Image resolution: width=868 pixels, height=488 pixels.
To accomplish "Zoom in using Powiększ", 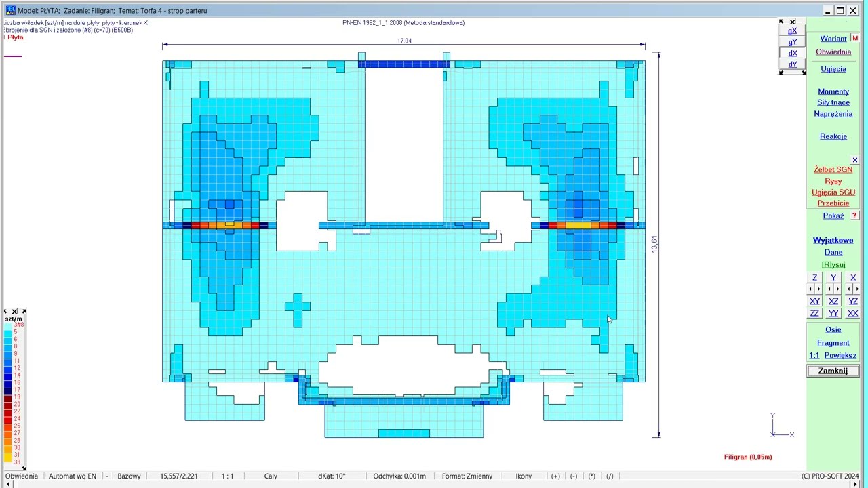I will coord(840,355).
